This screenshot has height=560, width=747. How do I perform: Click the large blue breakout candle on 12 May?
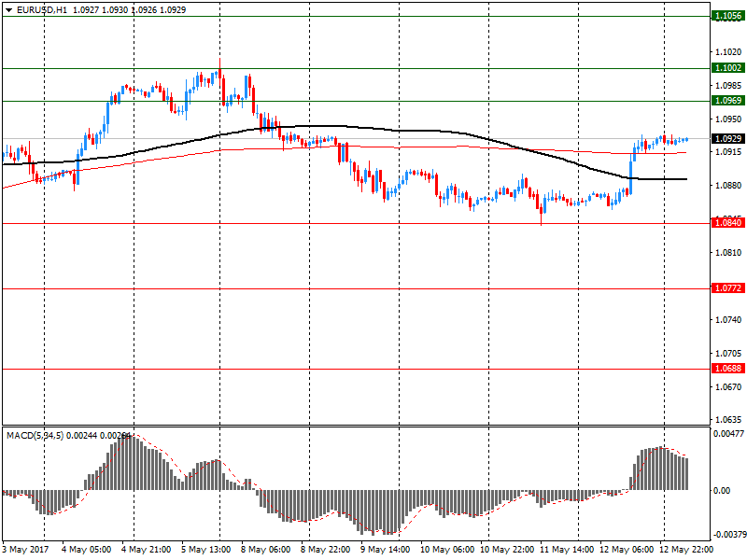click(631, 176)
